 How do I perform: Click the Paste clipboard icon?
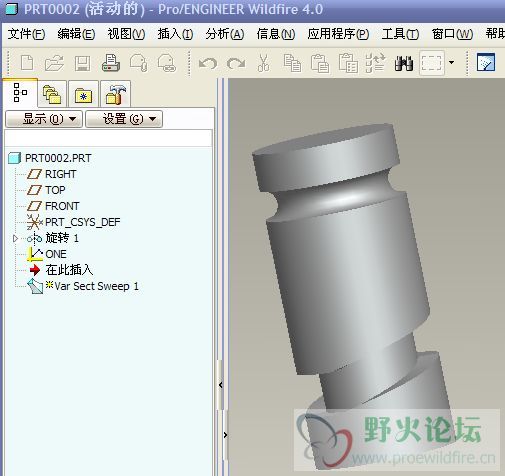[320, 63]
